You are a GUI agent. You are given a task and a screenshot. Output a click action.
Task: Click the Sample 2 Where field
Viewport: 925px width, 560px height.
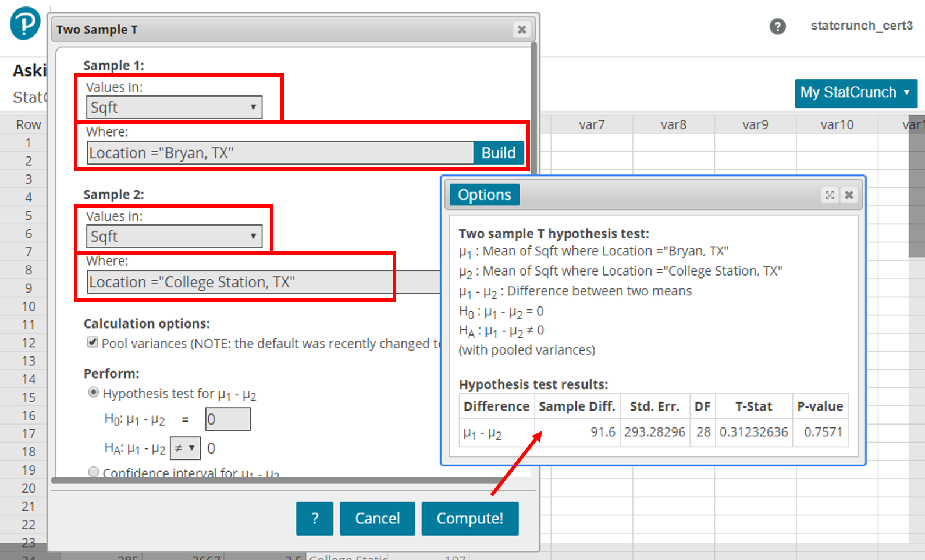264,281
